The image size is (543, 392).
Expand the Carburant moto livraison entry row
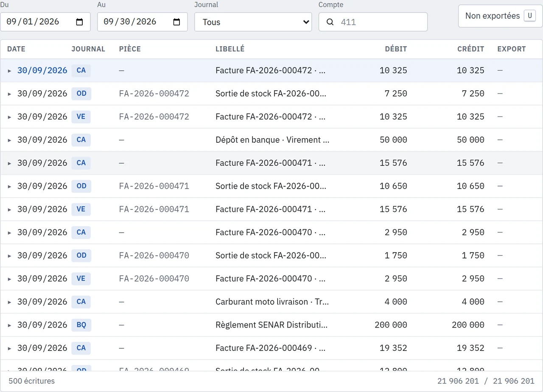pos(10,302)
